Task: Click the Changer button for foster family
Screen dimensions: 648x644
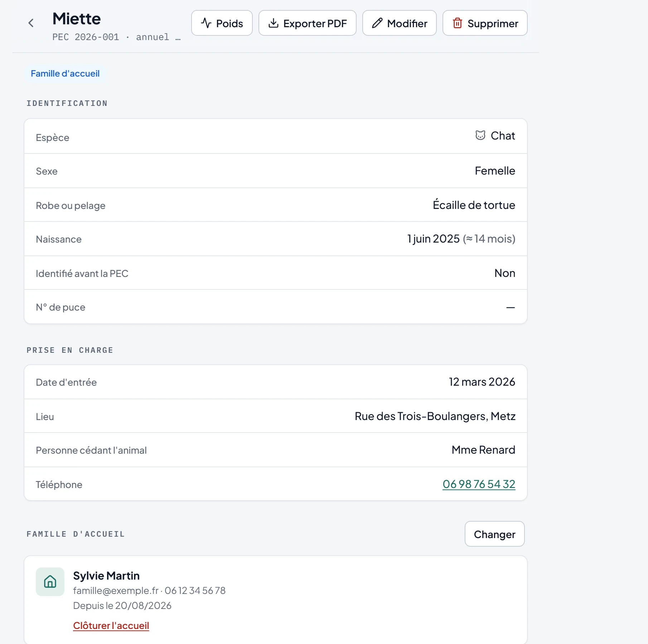Action: tap(495, 534)
